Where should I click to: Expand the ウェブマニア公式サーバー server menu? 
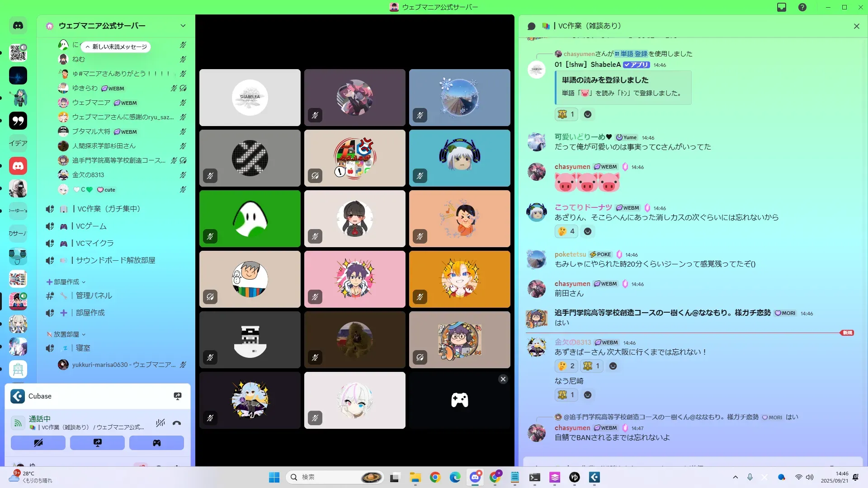183,26
